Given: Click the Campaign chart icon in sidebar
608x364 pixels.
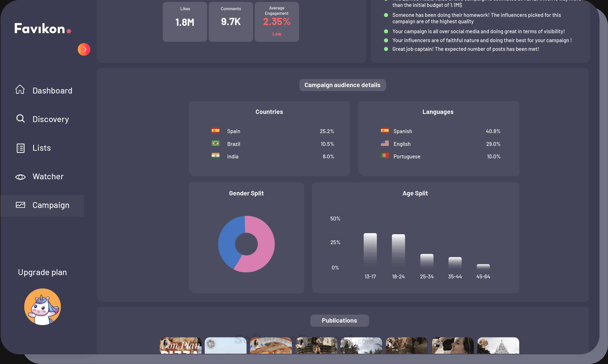Looking at the screenshot, I should pos(20,205).
